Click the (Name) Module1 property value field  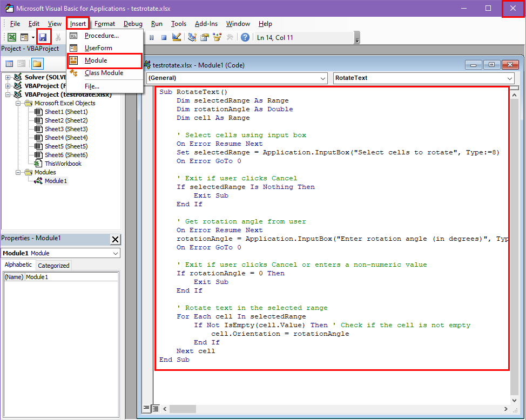71,277
